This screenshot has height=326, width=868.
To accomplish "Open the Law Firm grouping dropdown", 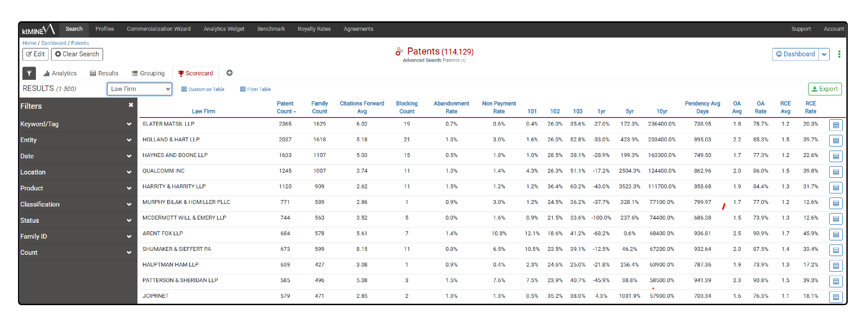I will (140, 89).
